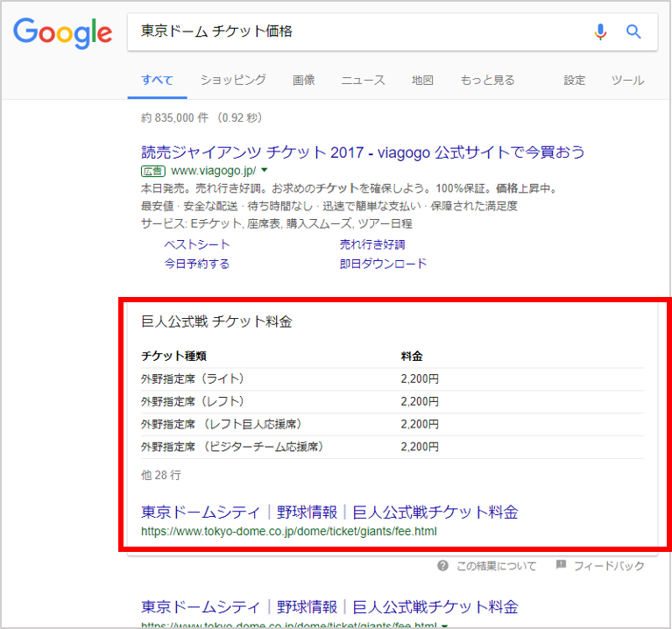Image resolution: width=672 pixels, height=629 pixels.
Task: Focus the search box containing 東京ドーム チケット価格
Action: coord(393,32)
